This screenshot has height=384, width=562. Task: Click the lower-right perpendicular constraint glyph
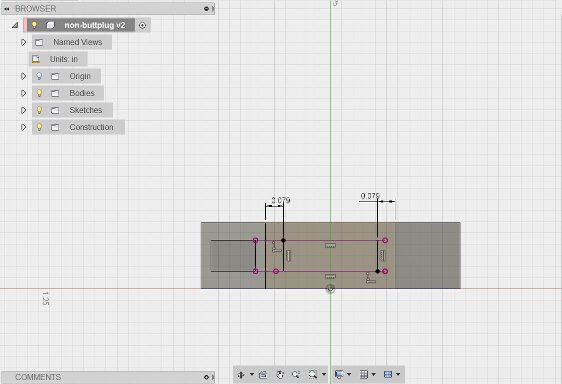370,278
